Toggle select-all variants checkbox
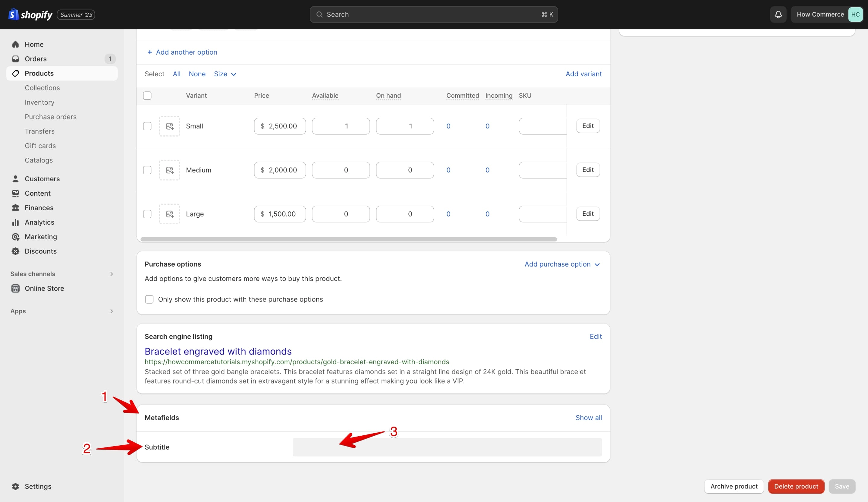This screenshot has height=502, width=868. (147, 96)
